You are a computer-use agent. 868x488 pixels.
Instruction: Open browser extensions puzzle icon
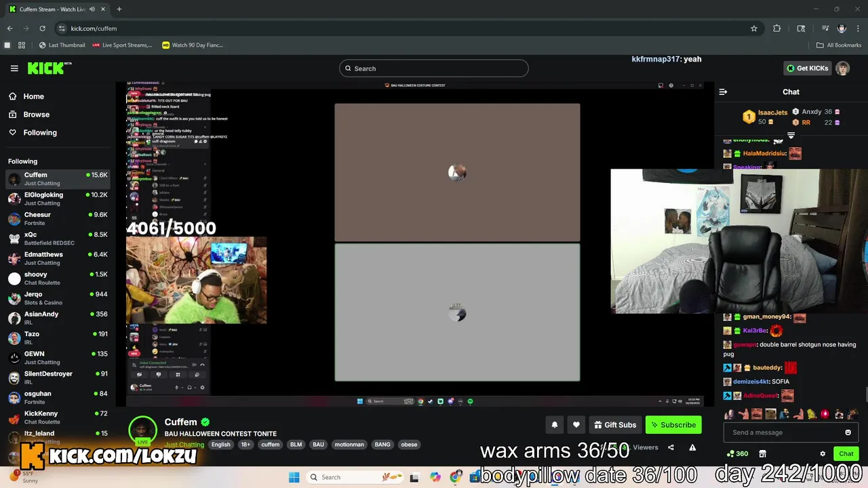(x=777, y=28)
